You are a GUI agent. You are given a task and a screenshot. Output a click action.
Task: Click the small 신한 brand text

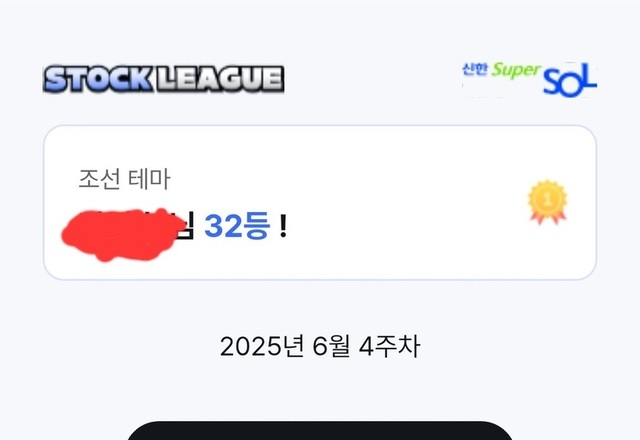[475, 69]
